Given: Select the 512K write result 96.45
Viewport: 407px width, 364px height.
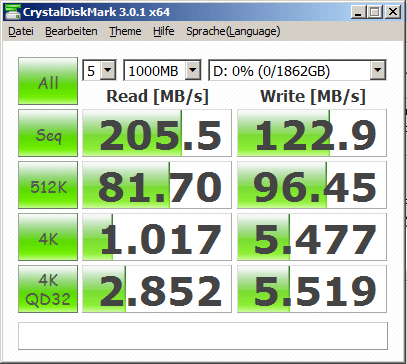Looking at the screenshot, I should [312, 185].
